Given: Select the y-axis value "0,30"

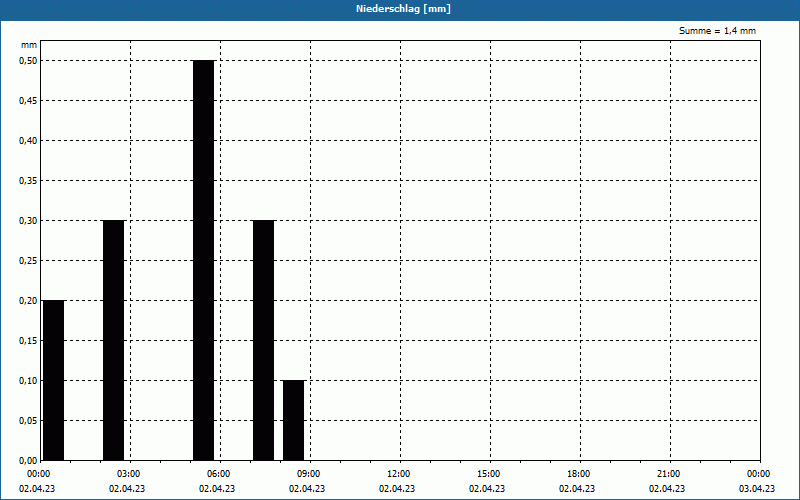Looking at the screenshot, I should point(28,220).
